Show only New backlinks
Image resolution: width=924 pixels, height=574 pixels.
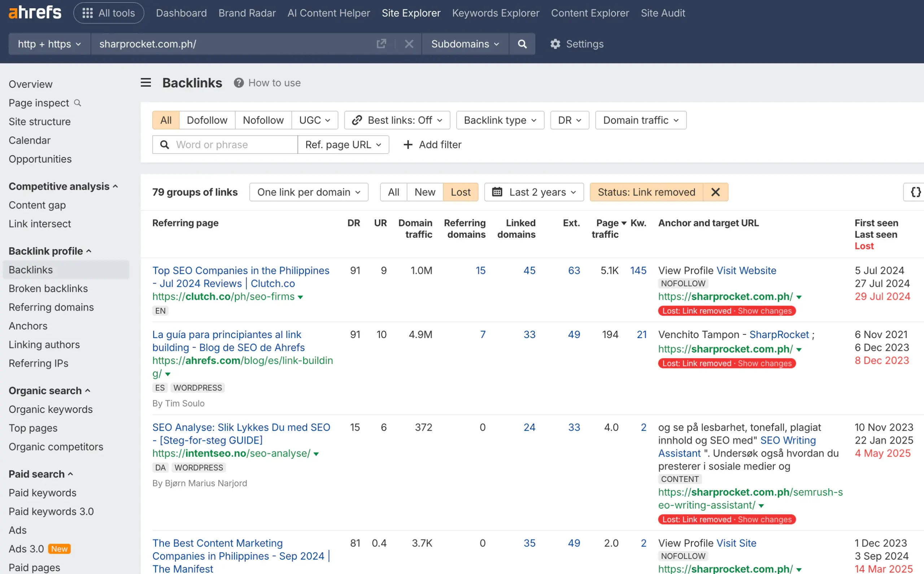click(x=424, y=192)
